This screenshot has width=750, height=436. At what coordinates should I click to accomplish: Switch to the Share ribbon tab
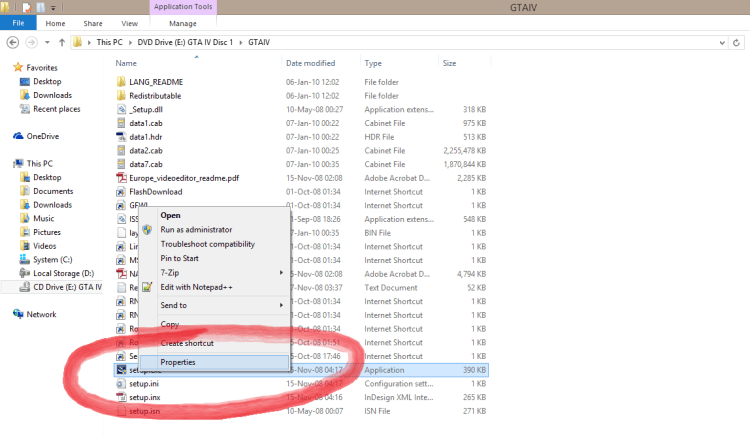pos(93,23)
